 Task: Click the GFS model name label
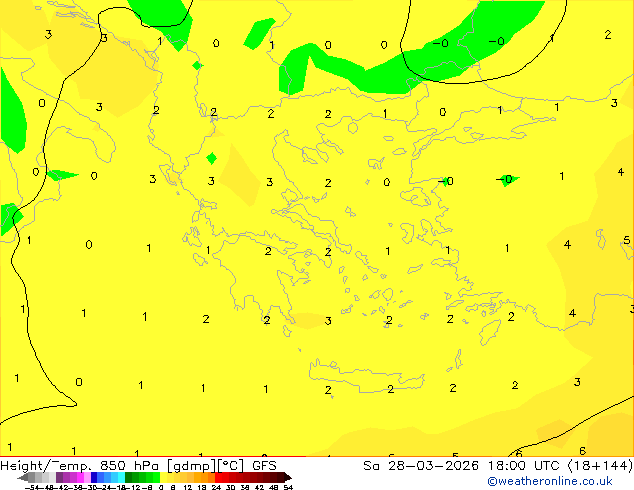[x=264, y=466]
